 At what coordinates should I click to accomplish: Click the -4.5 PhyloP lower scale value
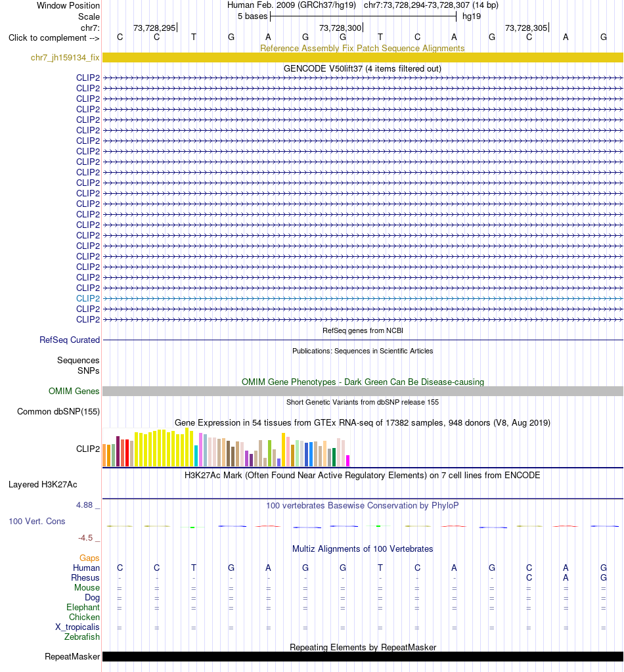coord(85,537)
